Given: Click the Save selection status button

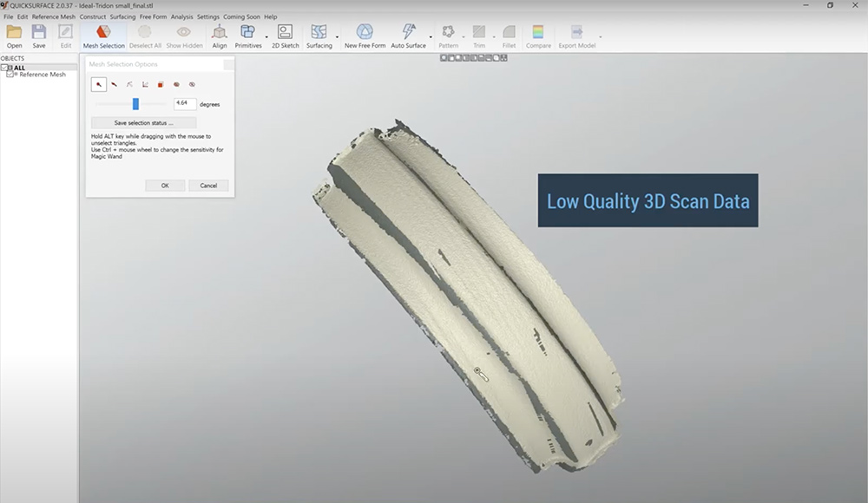Looking at the screenshot, I should tap(143, 123).
